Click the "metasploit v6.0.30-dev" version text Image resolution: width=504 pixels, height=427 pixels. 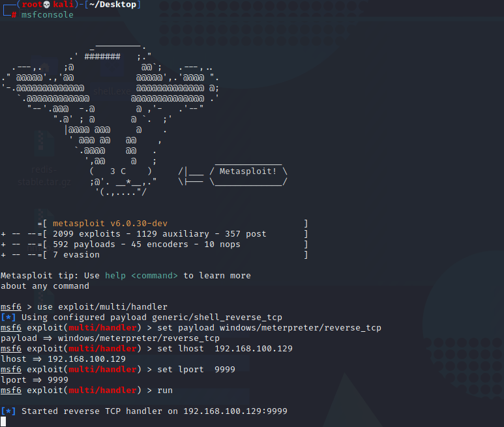pyautogui.click(x=110, y=224)
